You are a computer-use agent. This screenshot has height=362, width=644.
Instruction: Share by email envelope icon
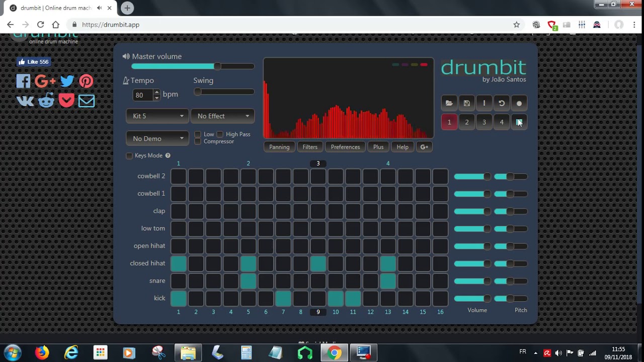coord(86,101)
